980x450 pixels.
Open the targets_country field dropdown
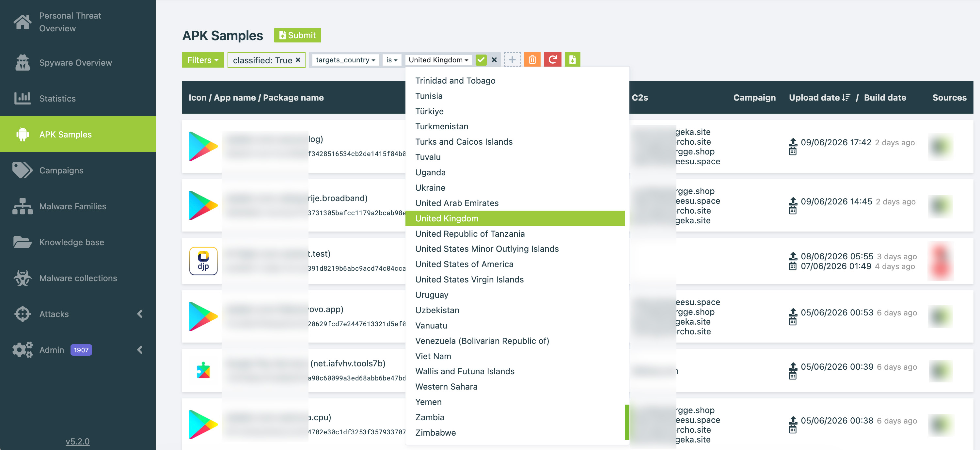345,60
